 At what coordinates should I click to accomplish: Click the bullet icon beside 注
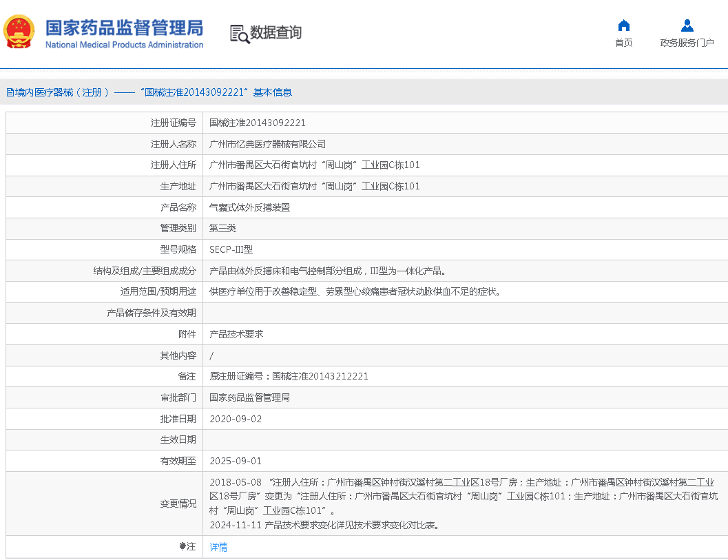[x=183, y=546]
